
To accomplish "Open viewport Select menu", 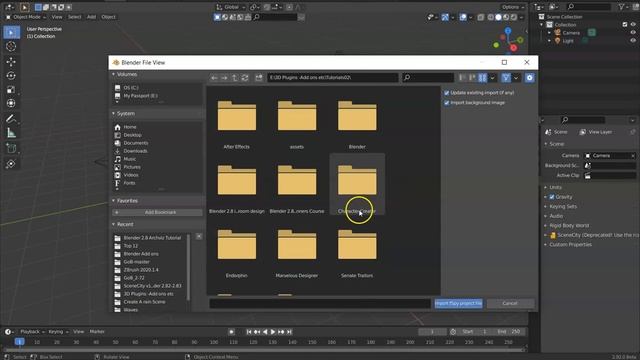I will [x=74, y=17].
